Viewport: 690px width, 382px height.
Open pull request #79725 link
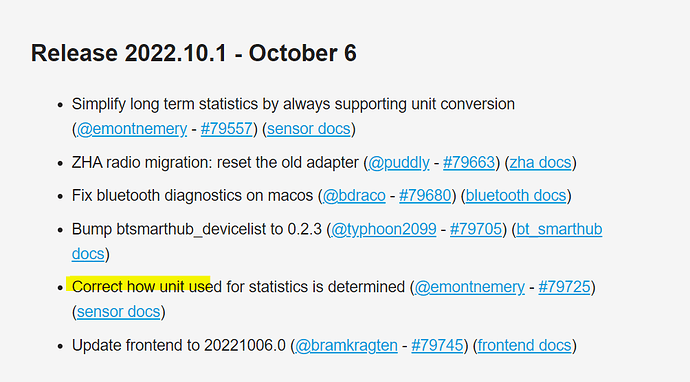coord(564,287)
